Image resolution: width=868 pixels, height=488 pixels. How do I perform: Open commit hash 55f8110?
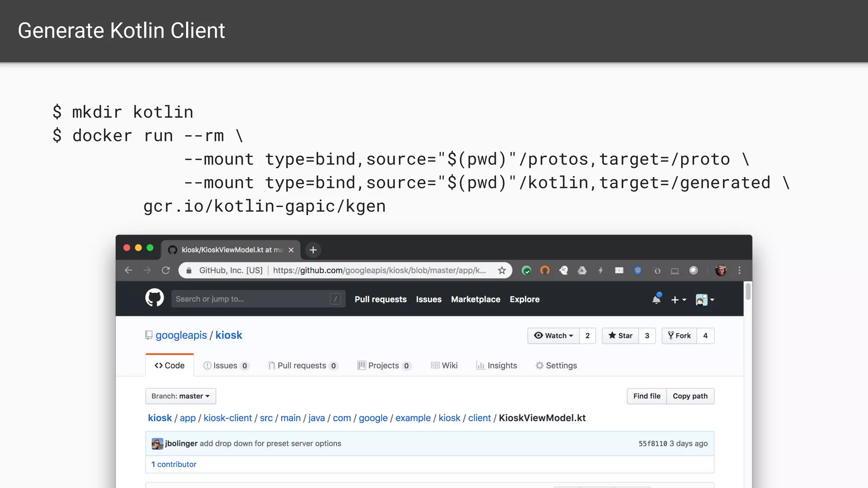coord(653,444)
